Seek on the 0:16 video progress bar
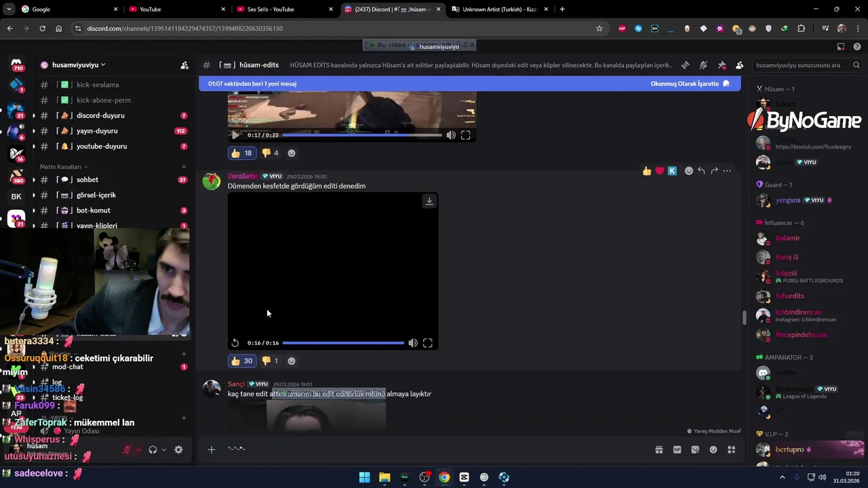 click(343, 343)
